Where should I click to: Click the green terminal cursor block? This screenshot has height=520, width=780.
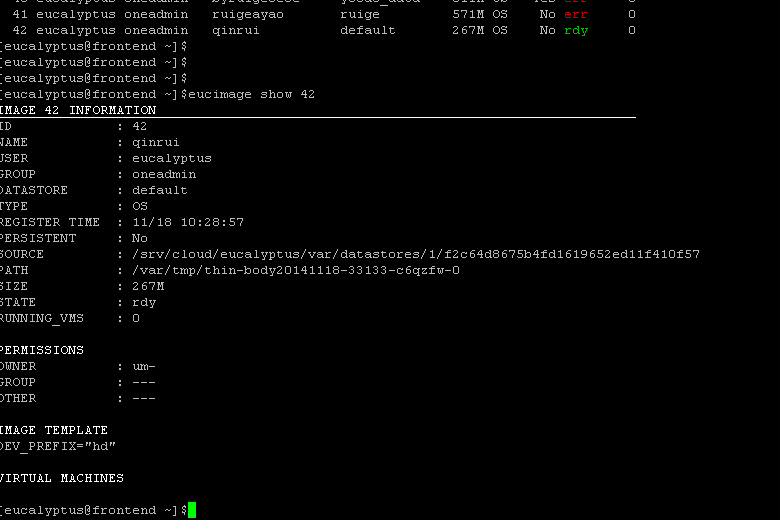[x=192, y=510]
